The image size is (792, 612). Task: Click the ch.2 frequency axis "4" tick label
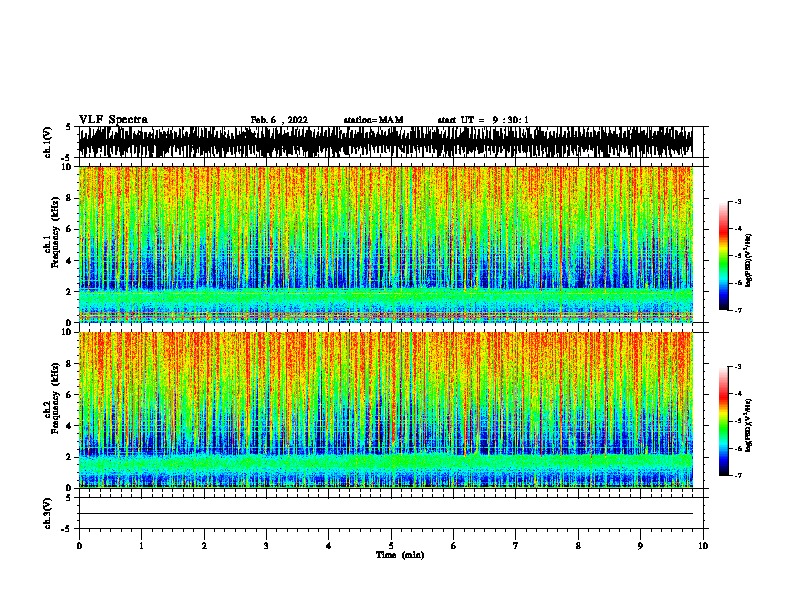coord(69,426)
